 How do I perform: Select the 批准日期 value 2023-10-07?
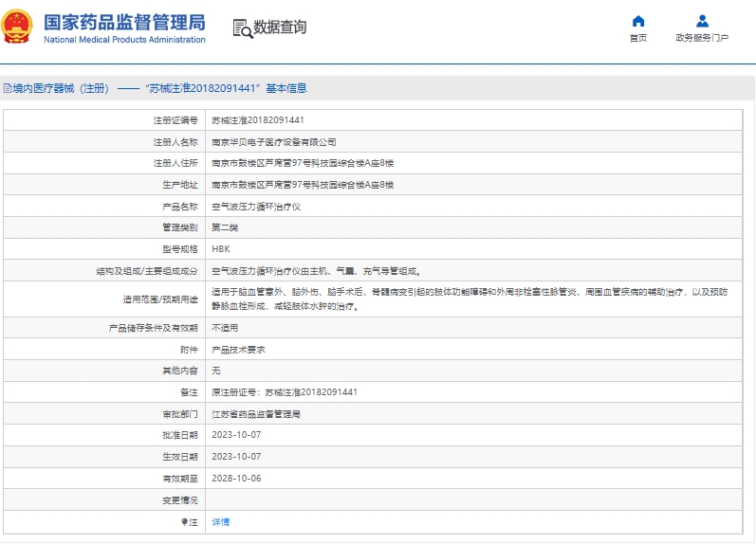click(236, 435)
